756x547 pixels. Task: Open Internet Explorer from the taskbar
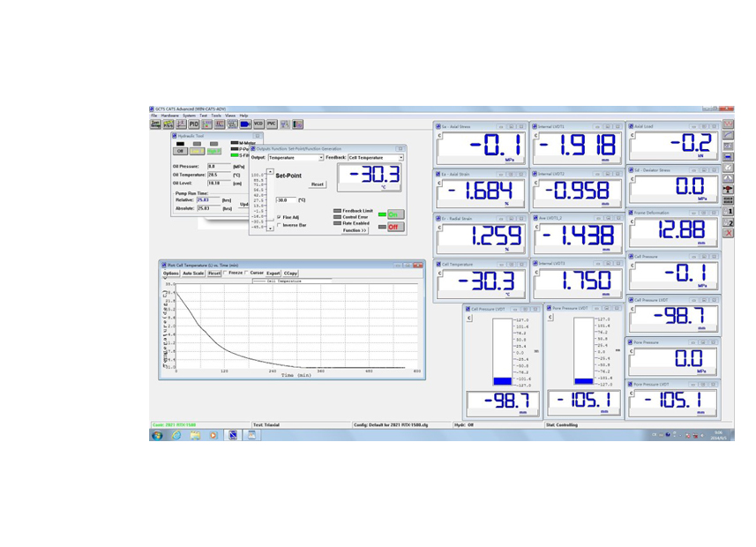point(176,435)
